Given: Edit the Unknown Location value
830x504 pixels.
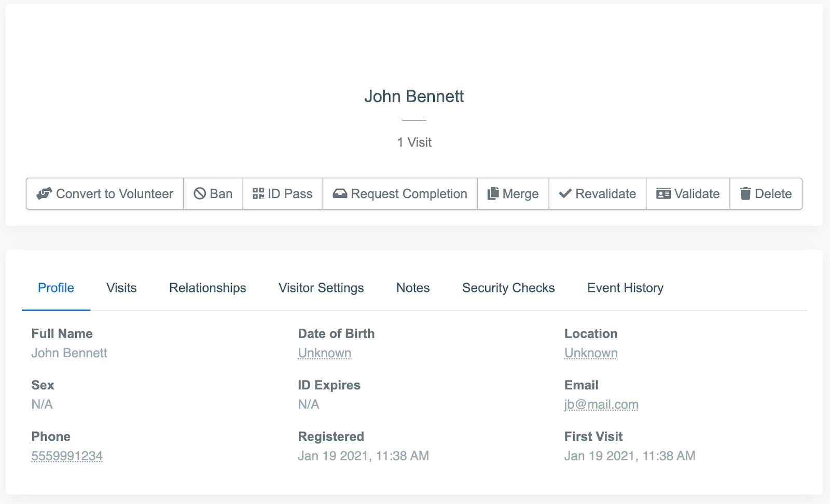Looking at the screenshot, I should point(591,353).
